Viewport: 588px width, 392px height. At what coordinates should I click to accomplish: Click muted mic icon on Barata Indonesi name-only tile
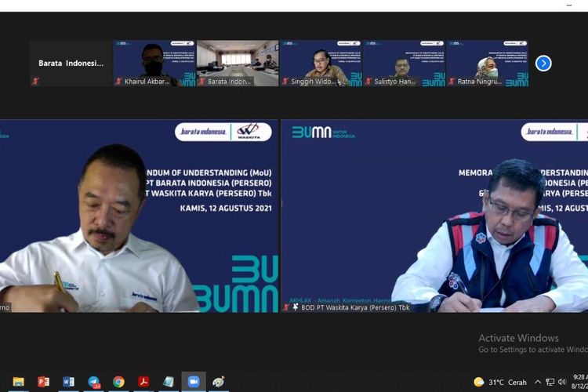[35, 81]
